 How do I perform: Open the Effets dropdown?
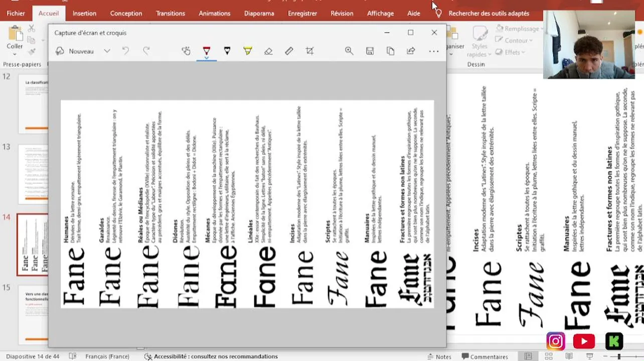click(x=511, y=52)
